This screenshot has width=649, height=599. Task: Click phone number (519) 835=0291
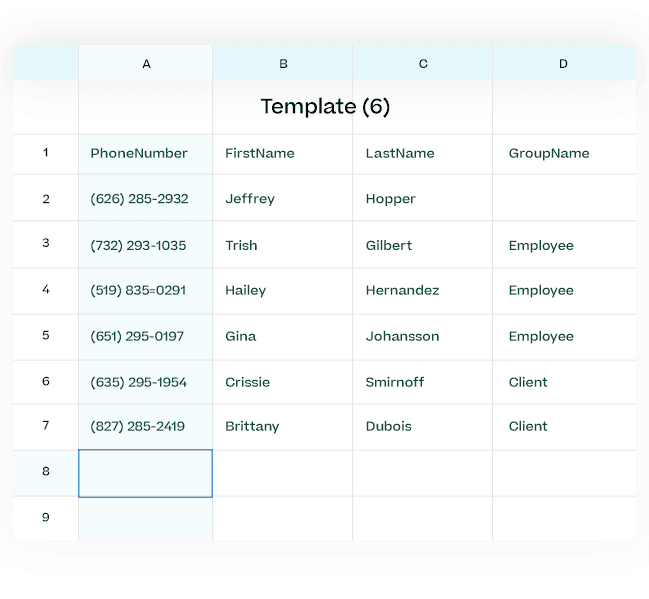(x=138, y=291)
